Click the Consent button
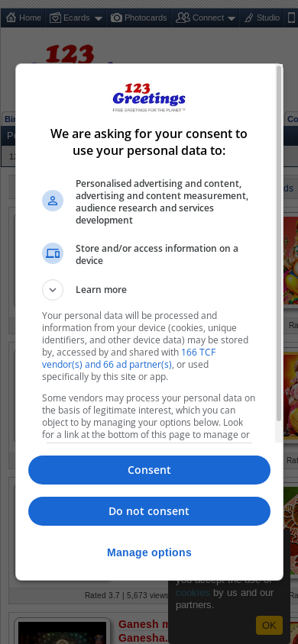 [x=149, y=470]
